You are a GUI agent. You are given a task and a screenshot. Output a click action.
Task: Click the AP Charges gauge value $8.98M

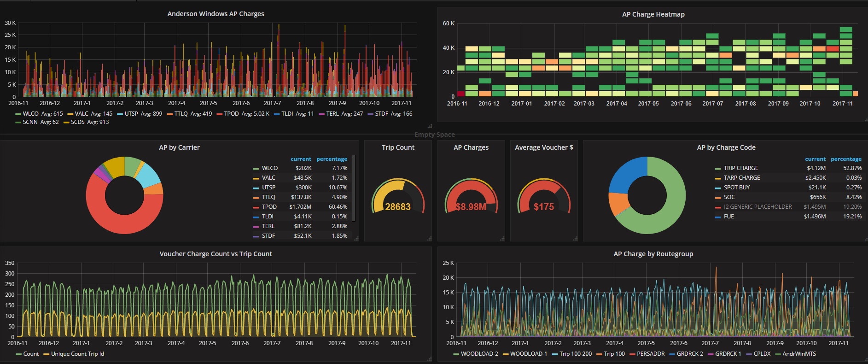[x=471, y=207]
